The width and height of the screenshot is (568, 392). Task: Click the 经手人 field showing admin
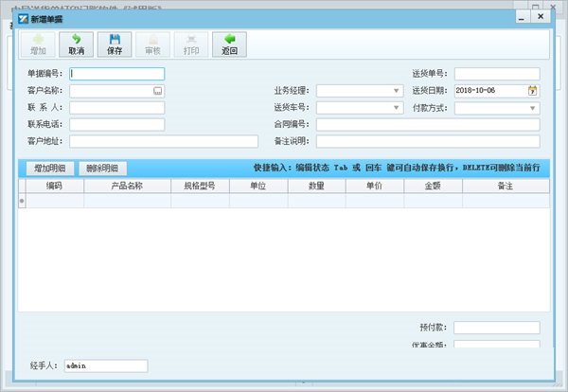(x=106, y=365)
